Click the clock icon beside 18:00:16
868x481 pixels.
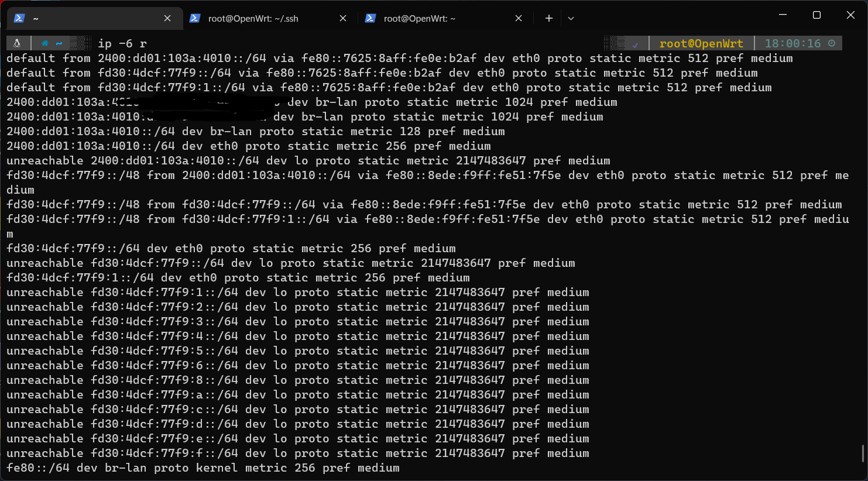click(x=832, y=43)
